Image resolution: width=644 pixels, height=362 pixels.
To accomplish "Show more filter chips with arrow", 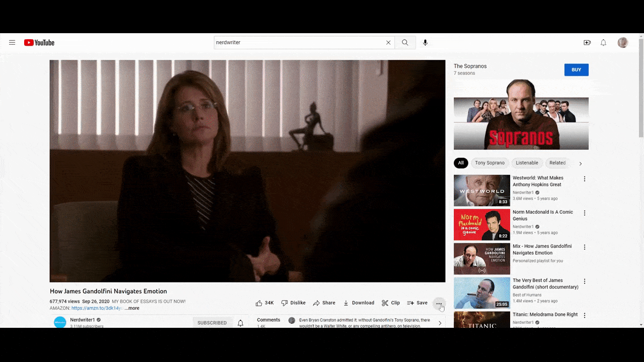I will [580, 163].
